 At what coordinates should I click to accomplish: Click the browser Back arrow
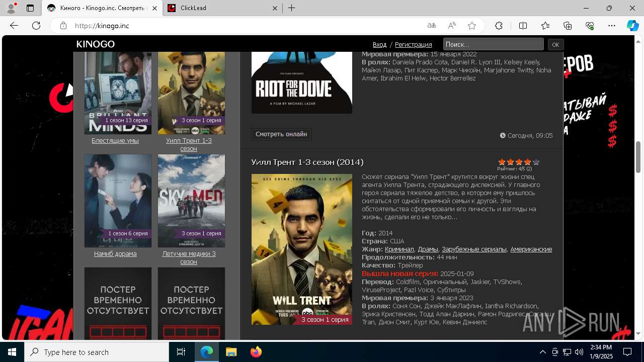tap(14, 26)
